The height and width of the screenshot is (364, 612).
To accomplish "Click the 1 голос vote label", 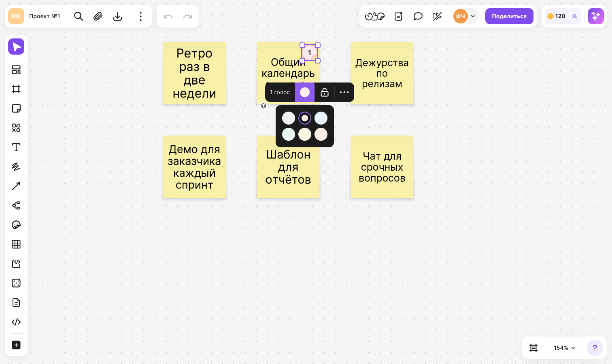I will coord(280,92).
